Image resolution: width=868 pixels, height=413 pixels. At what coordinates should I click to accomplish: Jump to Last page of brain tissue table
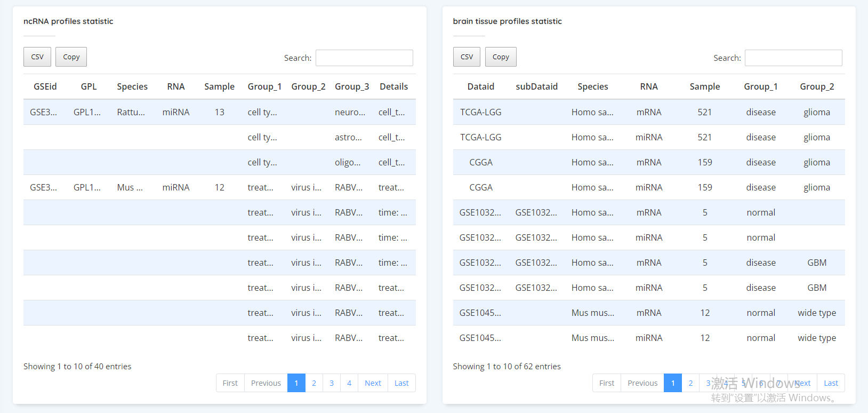pyautogui.click(x=831, y=383)
